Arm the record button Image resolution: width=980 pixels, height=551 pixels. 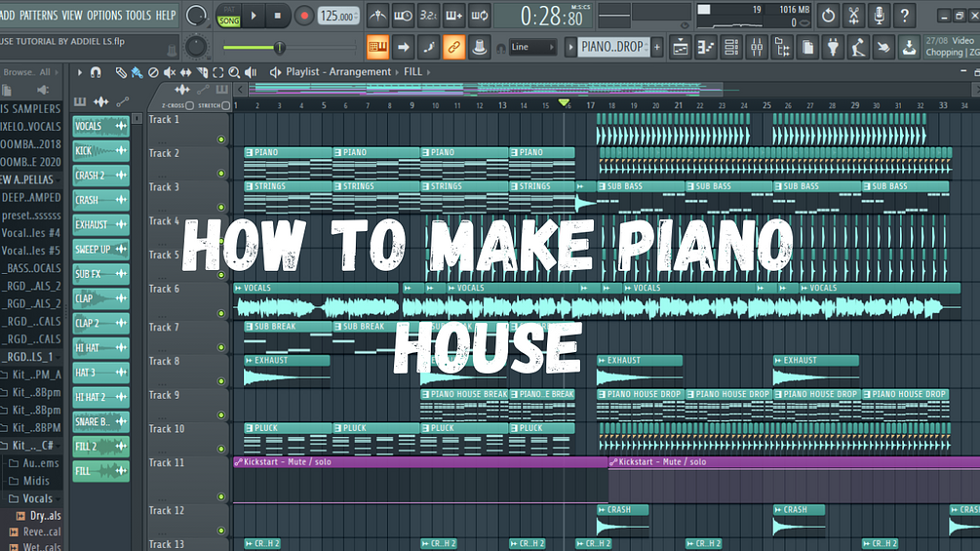click(x=304, y=16)
